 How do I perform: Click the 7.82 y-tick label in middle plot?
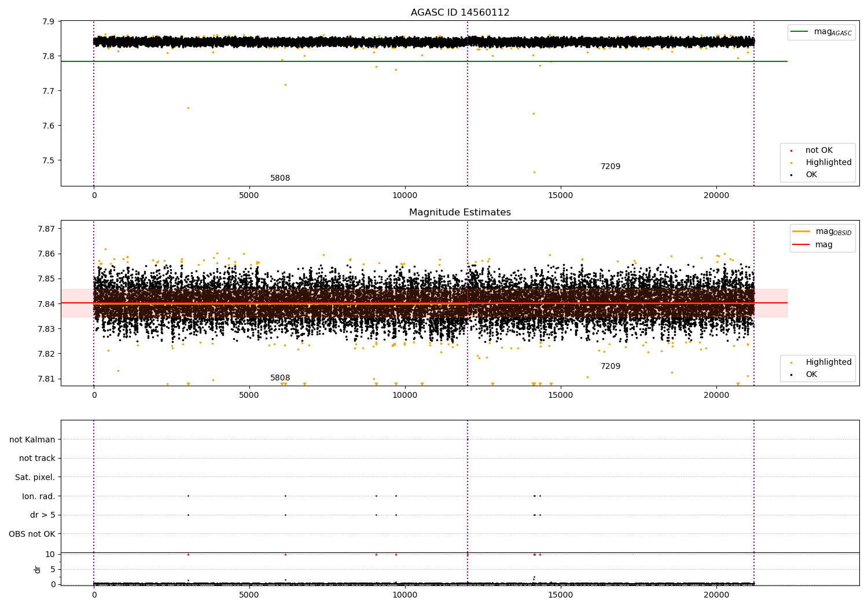(x=46, y=354)
